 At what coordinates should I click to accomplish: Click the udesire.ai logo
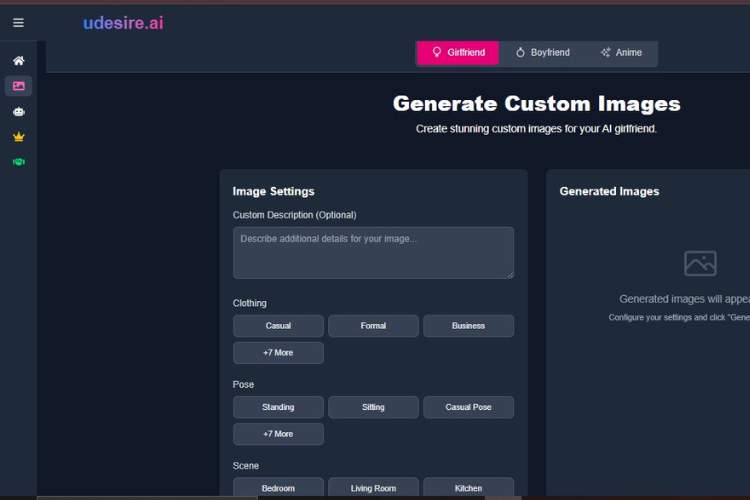[x=123, y=23]
